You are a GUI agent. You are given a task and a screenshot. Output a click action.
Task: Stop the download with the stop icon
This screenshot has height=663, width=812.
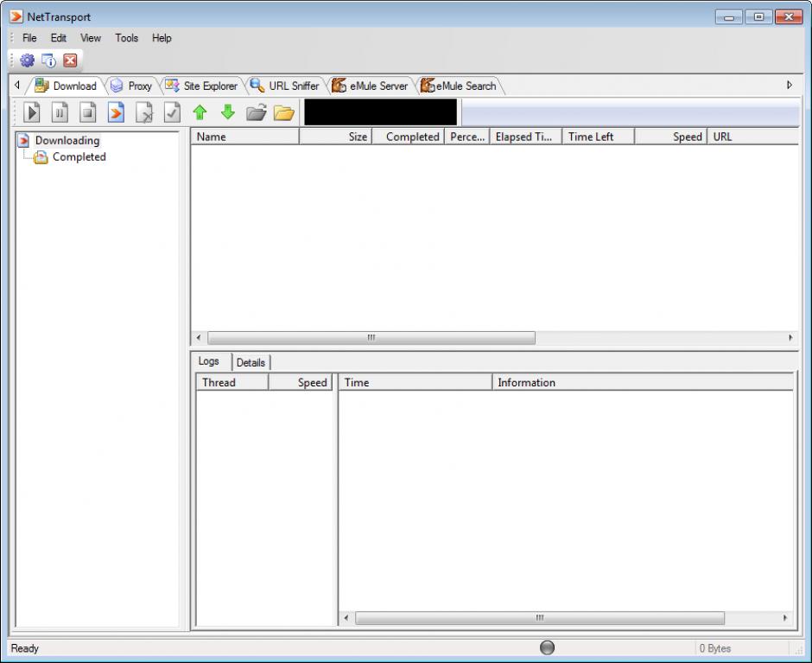(x=87, y=112)
